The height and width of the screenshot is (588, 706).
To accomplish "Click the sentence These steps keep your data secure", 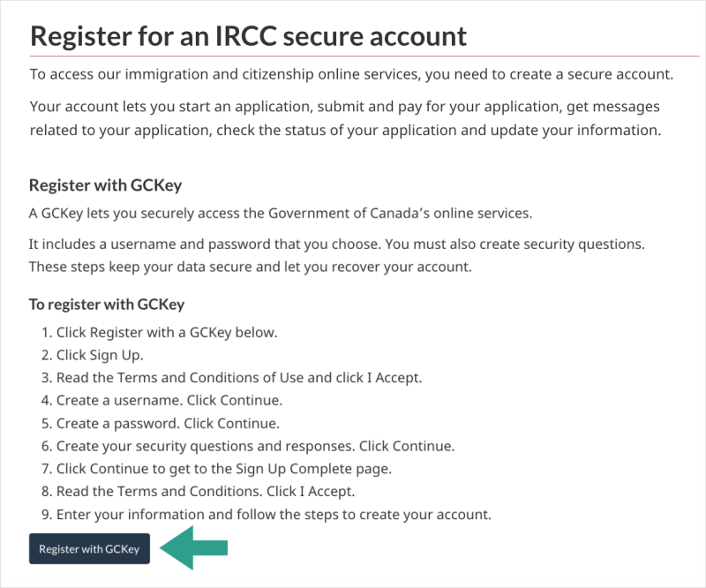I will click(251, 267).
